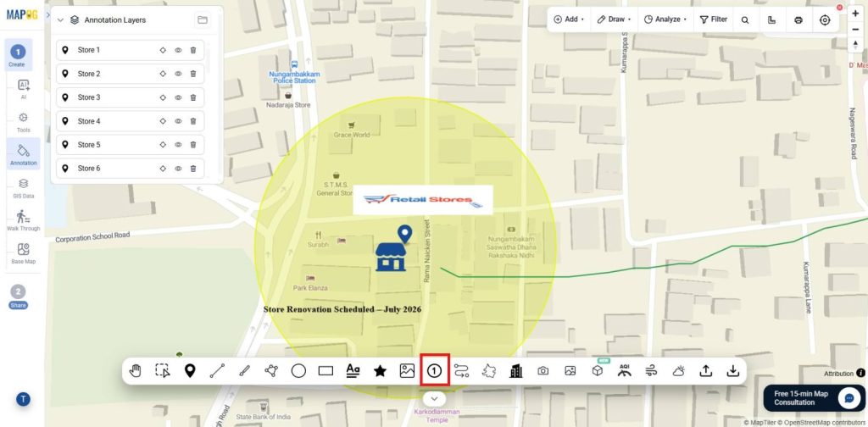
Task: Collapse the Annotation Layers panel
Action: pos(61,20)
